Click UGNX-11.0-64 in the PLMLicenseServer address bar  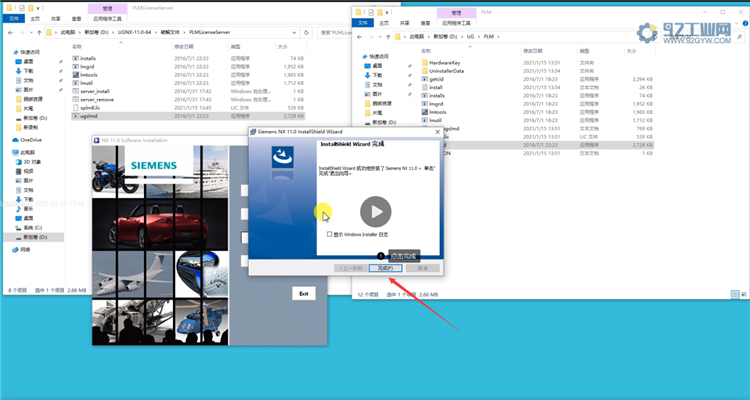pyautogui.click(x=134, y=33)
